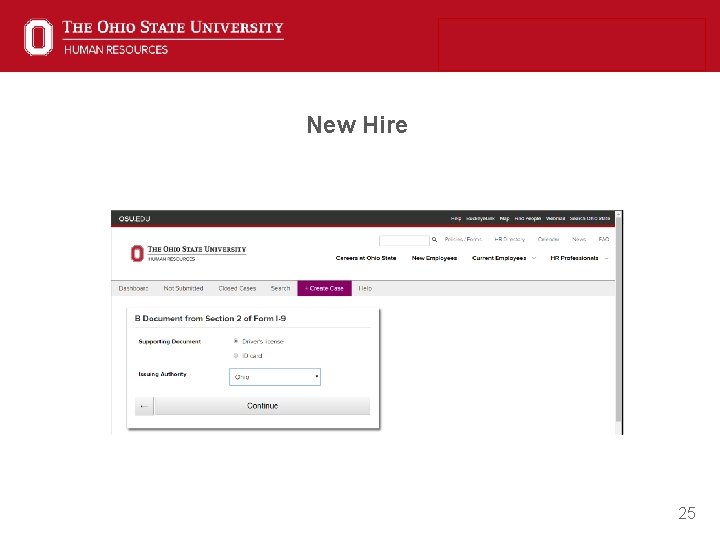Click the vertical scrollbar of the webpage
The height and width of the screenshot is (540, 720).
coord(619,321)
